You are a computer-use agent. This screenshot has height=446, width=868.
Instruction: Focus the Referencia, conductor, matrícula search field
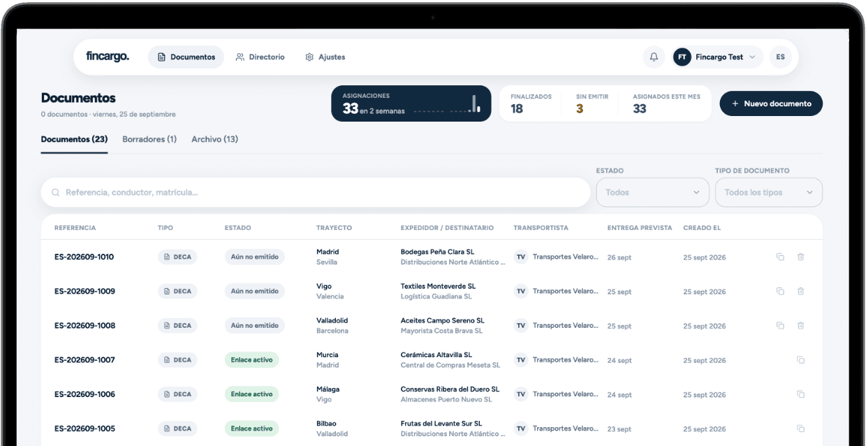pyautogui.click(x=316, y=192)
